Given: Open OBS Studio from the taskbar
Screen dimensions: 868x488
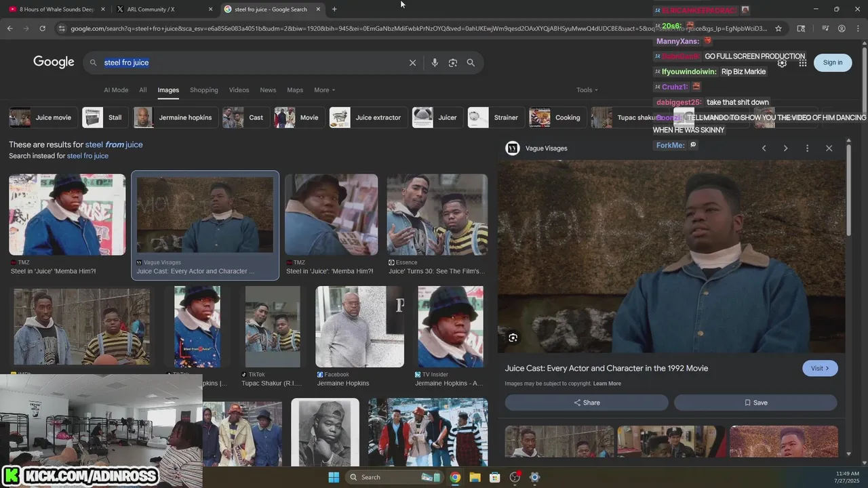Looking at the screenshot, I should tap(515, 477).
